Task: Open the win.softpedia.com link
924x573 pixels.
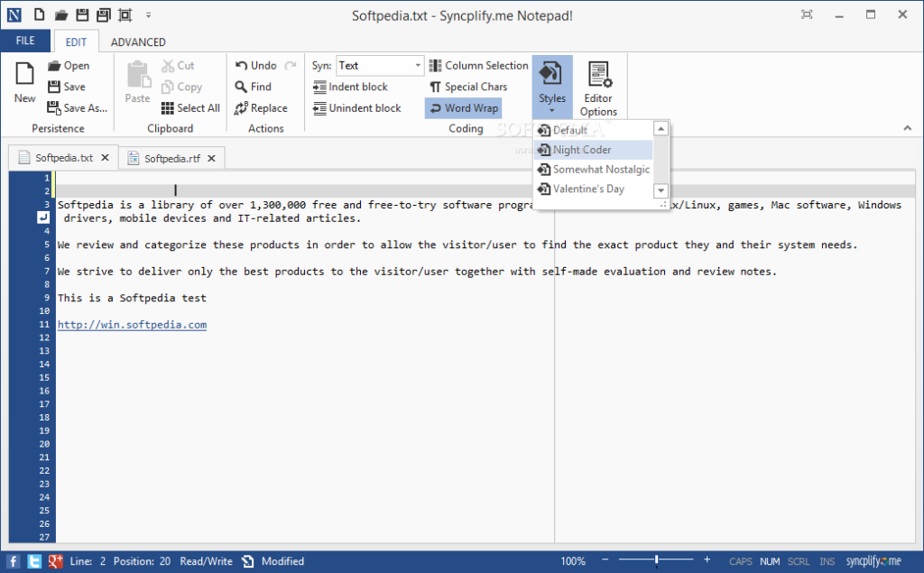Action: pos(132,325)
